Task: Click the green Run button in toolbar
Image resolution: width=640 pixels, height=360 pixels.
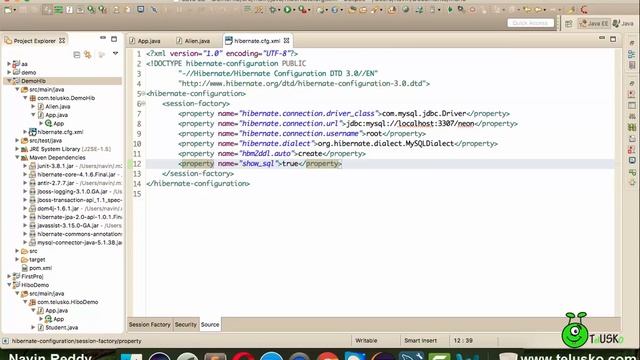Action: pyautogui.click(x=287, y=10)
